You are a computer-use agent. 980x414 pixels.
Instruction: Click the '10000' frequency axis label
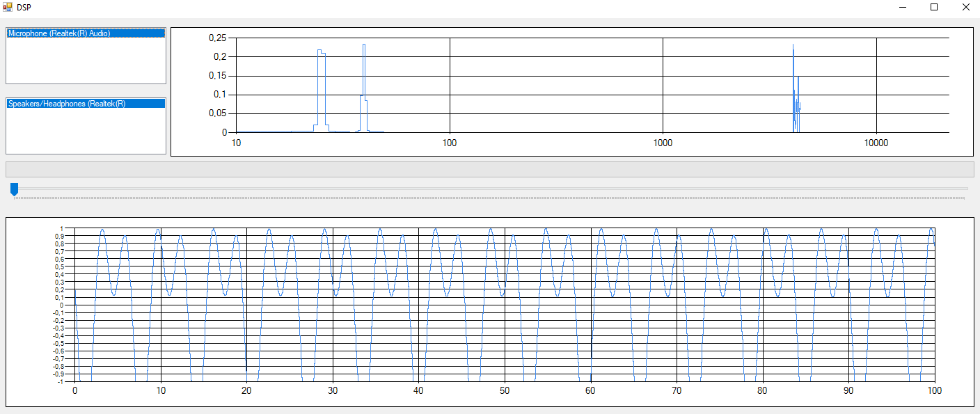(x=876, y=143)
